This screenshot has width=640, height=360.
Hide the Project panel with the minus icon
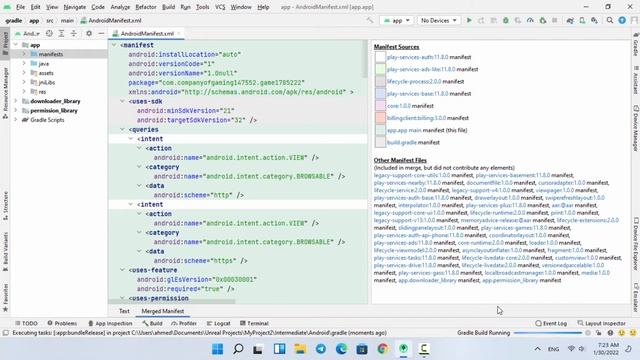pos(101,33)
